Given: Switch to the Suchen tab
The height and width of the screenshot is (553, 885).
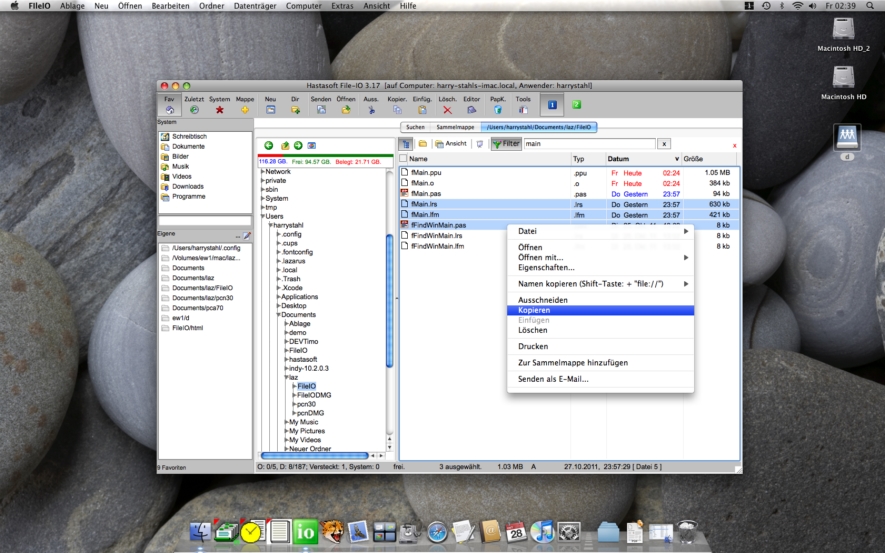Looking at the screenshot, I should pos(415,127).
